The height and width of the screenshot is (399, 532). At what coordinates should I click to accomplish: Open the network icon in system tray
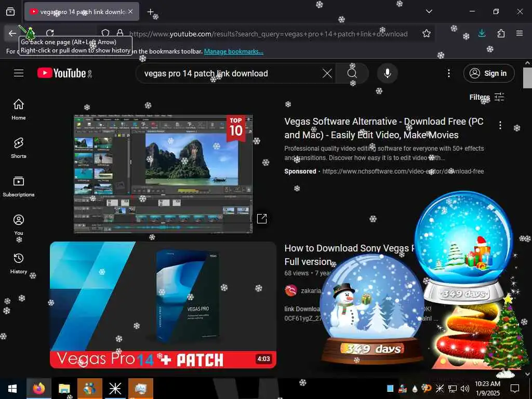pyautogui.click(x=453, y=389)
